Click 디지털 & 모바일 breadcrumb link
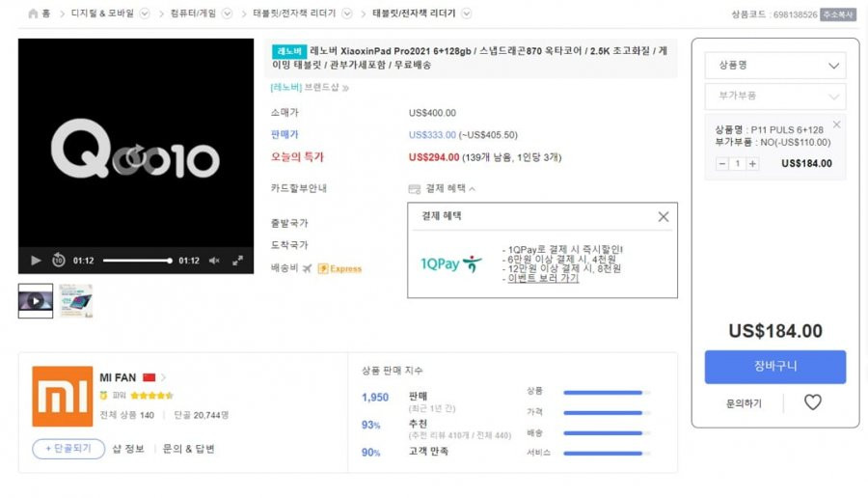The image size is (868, 498). [102, 14]
